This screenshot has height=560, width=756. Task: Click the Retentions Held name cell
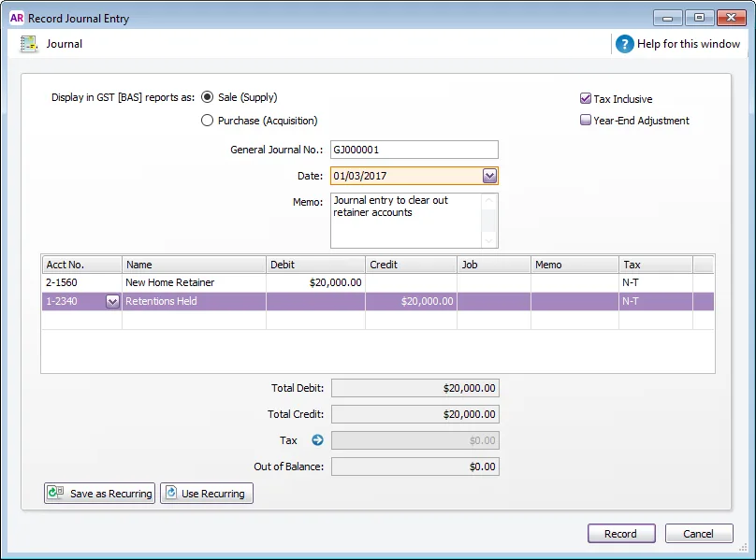(194, 301)
